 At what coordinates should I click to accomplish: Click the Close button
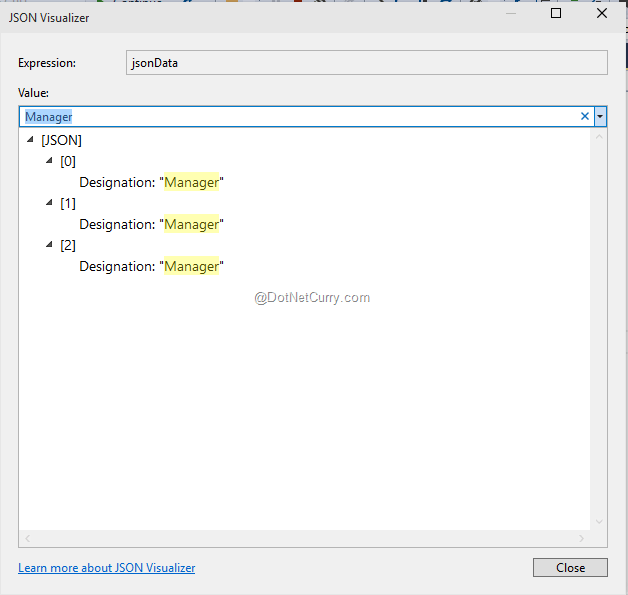[x=570, y=567]
